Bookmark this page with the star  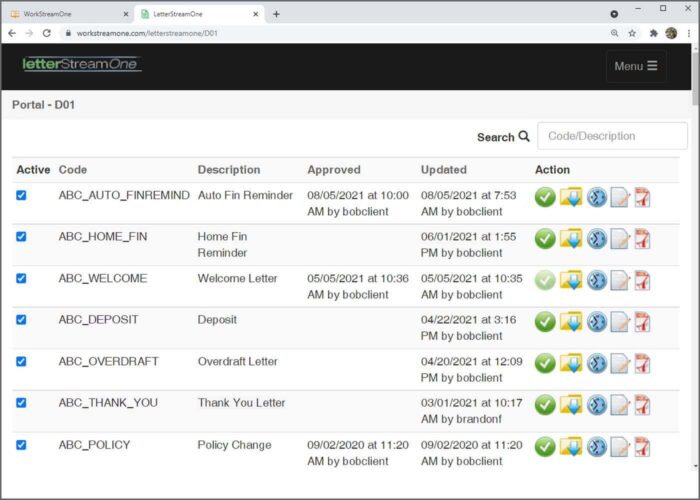(632, 33)
